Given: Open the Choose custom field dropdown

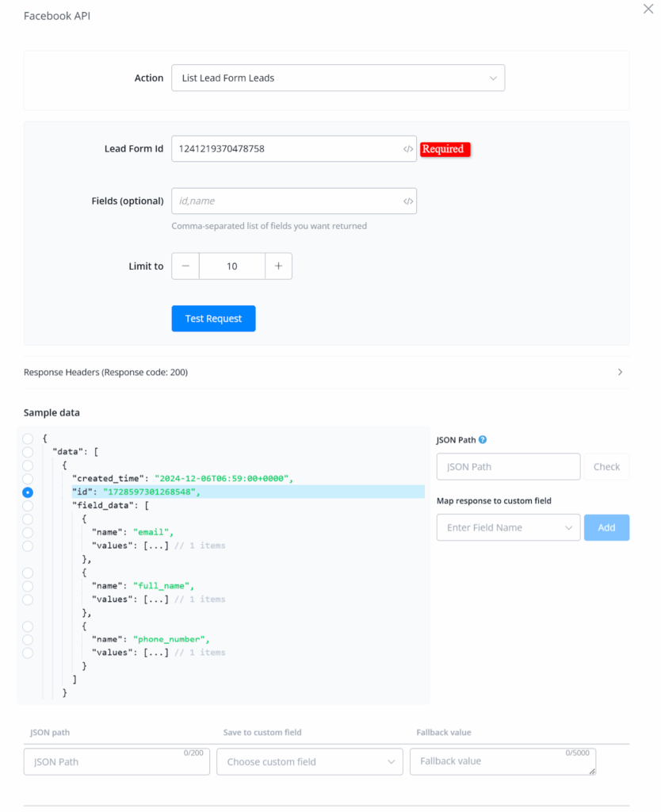Looking at the screenshot, I should [310, 762].
